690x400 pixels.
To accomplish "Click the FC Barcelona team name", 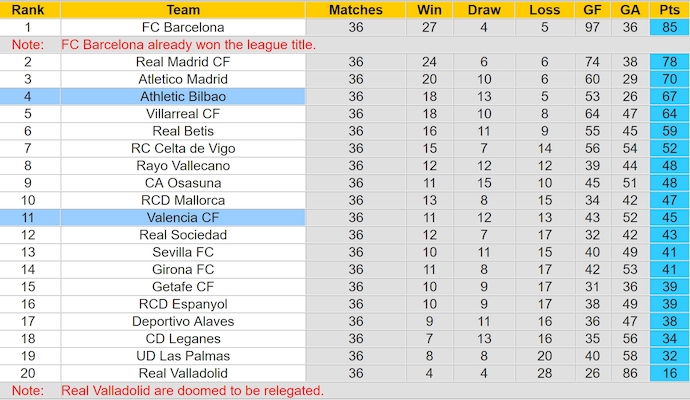I will 183,27.
